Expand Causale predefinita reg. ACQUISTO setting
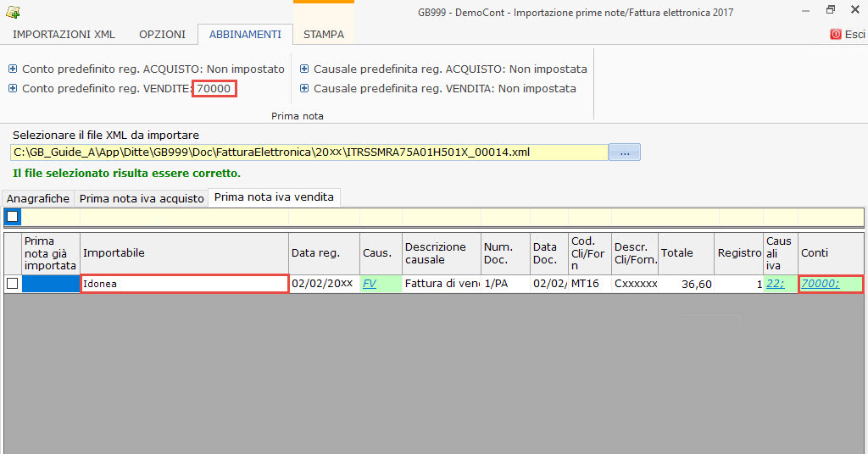 tap(304, 69)
